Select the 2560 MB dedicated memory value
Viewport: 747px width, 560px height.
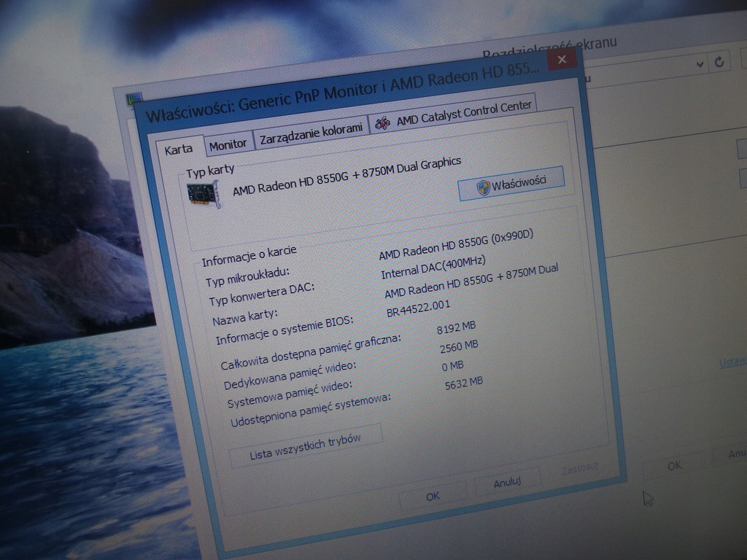tap(459, 346)
